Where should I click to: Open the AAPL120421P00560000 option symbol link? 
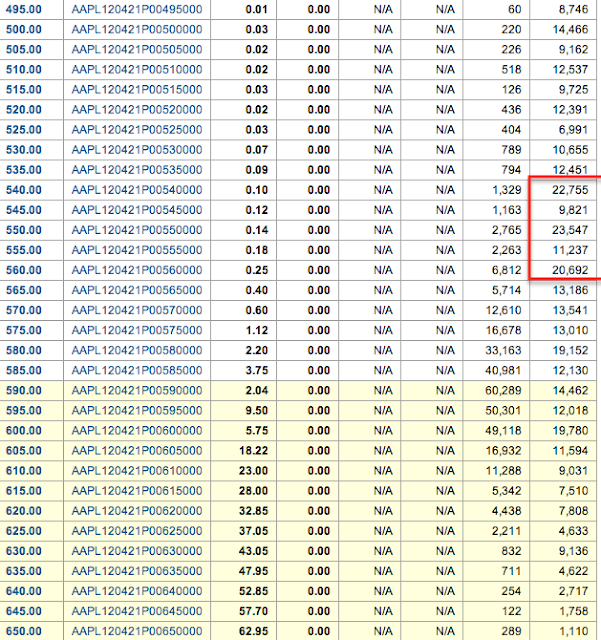(137, 270)
